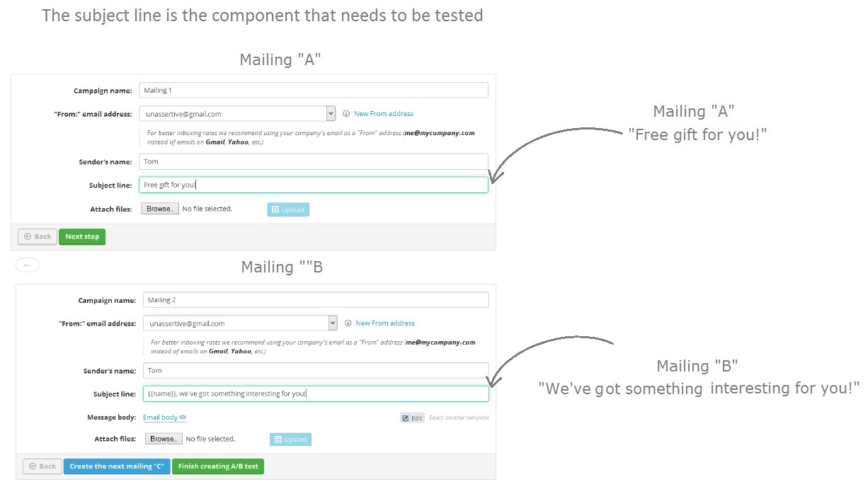Click the plus icon beside Mailing B's New From address
The image size is (868, 489).
click(x=348, y=323)
